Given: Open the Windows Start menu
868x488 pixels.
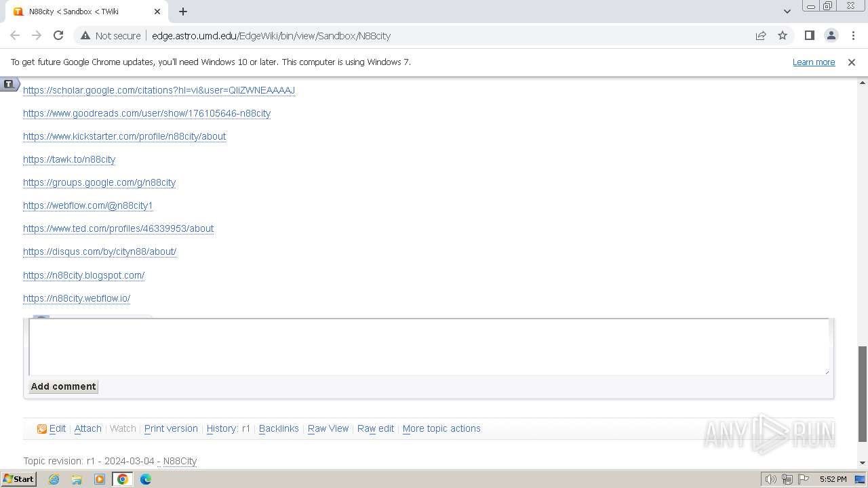Looking at the screenshot, I should coord(18,479).
